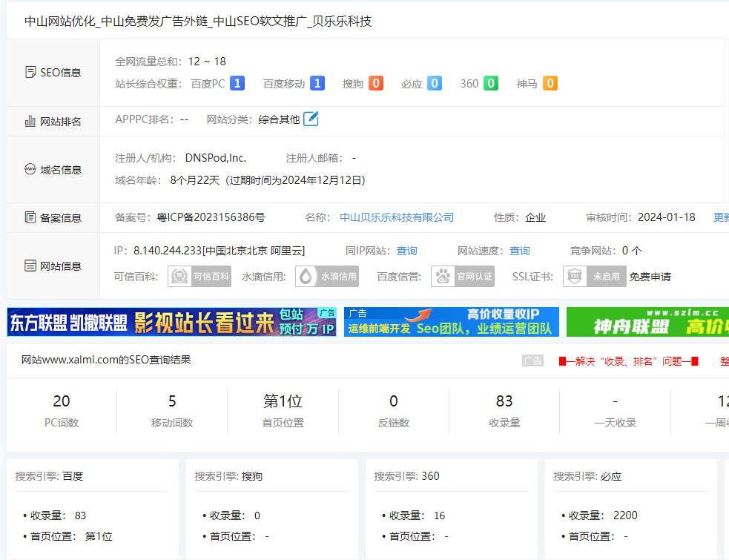Open the green 神舟联盟 banner ad
The image size is (729, 560).
coord(647,322)
